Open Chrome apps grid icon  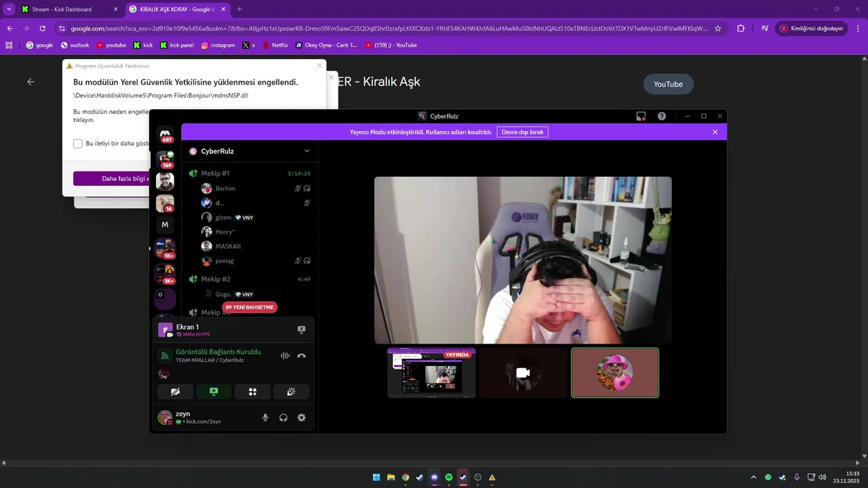coord(9,45)
